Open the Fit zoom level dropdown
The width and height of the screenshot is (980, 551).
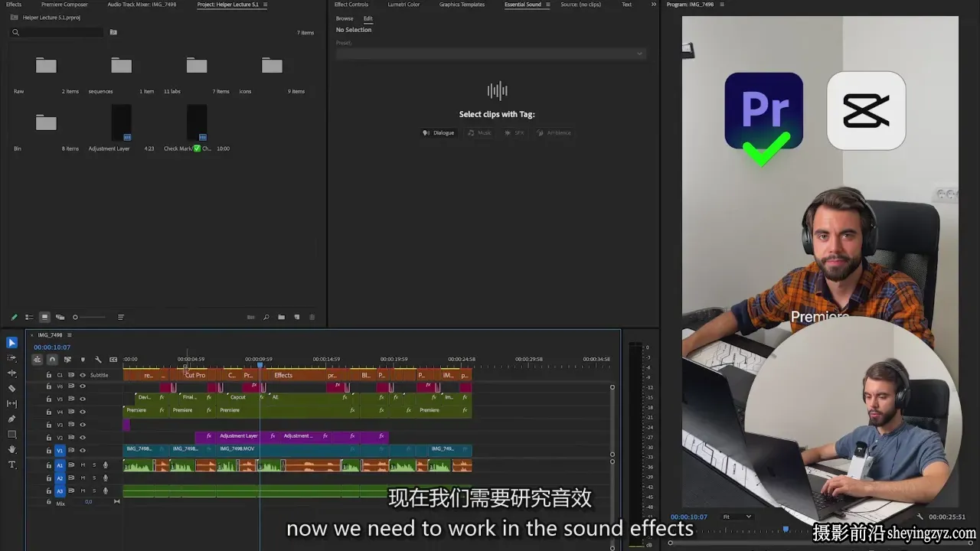point(738,517)
